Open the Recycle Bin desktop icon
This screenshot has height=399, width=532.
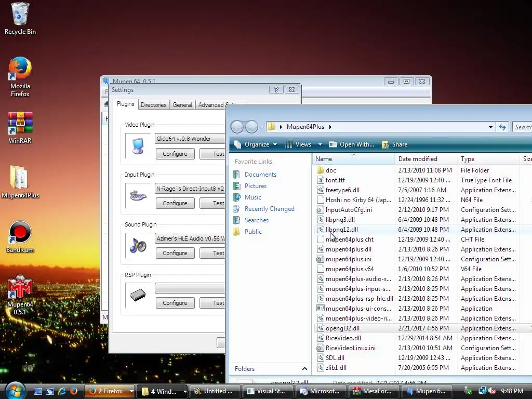tap(20, 19)
